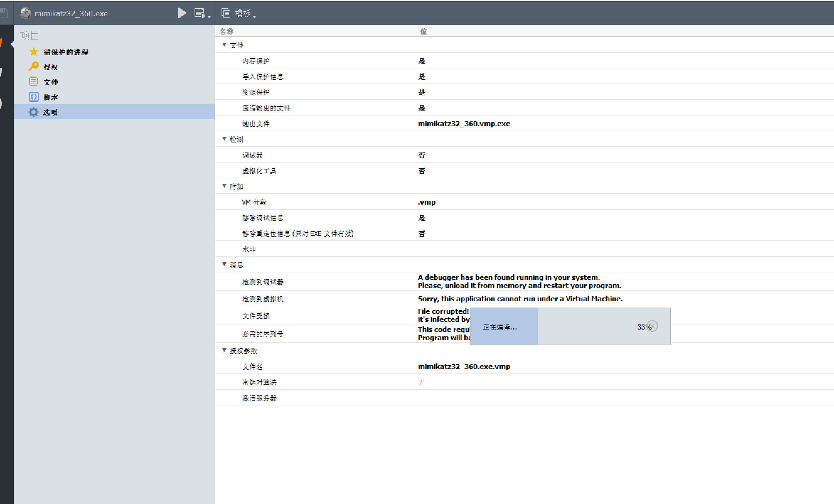This screenshot has width=834, height=504.
Task: Open the key icon licensing section
Action: 34,67
